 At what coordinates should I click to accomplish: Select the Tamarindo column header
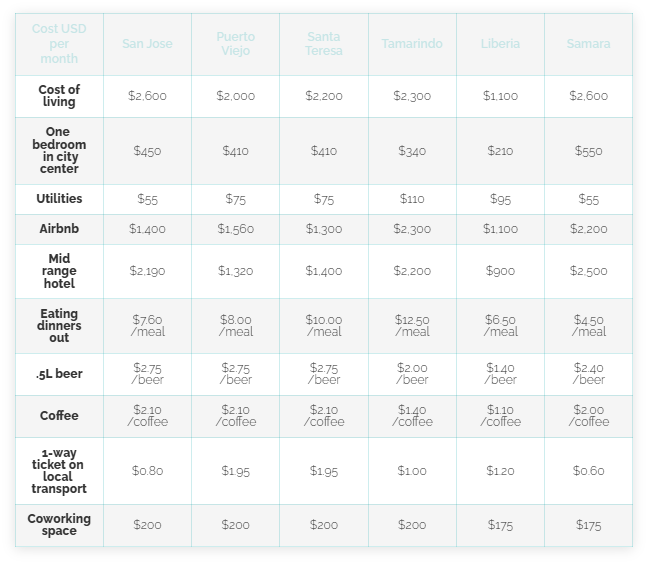pyautogui.click(x=412, y=44)
